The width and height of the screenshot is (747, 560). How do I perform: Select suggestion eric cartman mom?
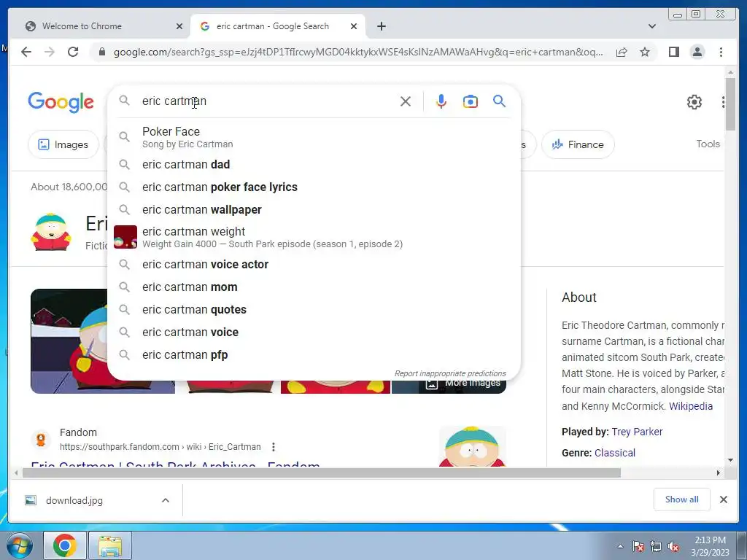coord(314,287)
